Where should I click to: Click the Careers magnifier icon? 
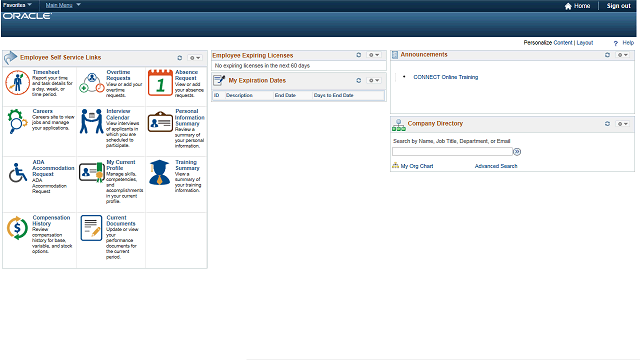click(17, 121)
